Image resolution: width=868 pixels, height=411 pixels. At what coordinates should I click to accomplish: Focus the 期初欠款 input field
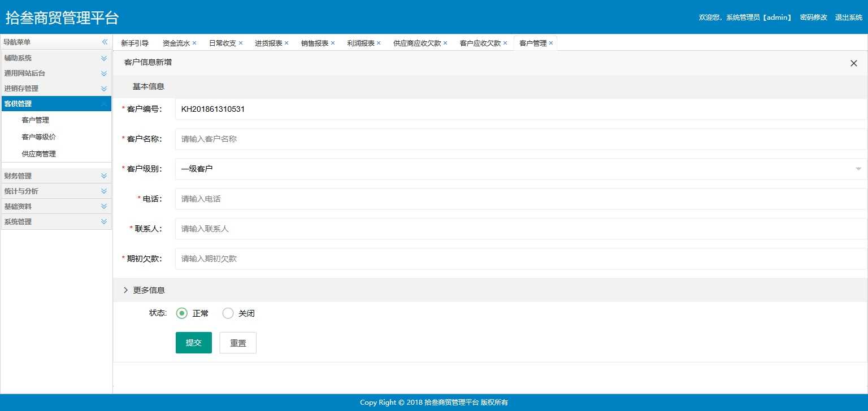click(521, 259)
